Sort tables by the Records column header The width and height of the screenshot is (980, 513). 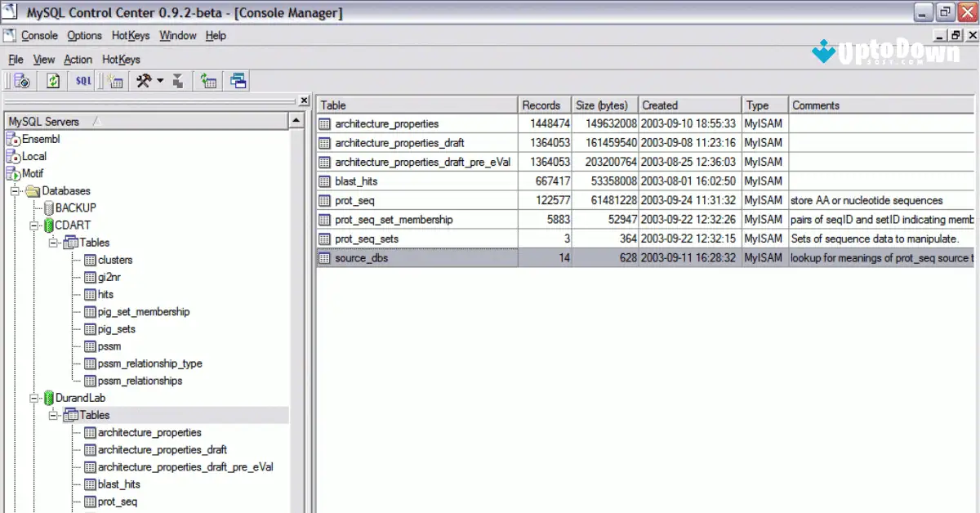pos(542,105)
